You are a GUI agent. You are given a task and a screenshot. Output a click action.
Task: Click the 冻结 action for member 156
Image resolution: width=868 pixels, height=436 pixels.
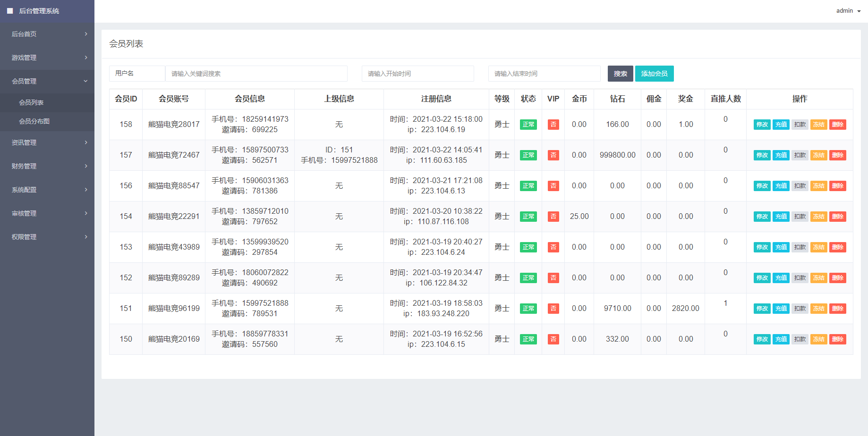pyautogui.click(x=818, y=185)
